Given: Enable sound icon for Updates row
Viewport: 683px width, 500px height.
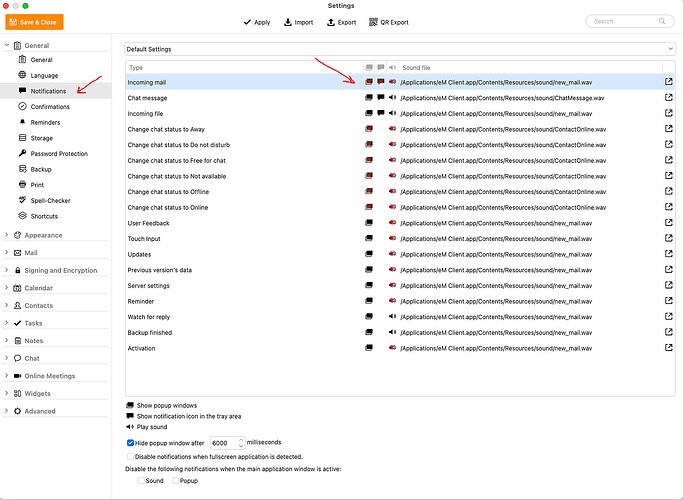Looking at the screenshot, I should 392,254.
